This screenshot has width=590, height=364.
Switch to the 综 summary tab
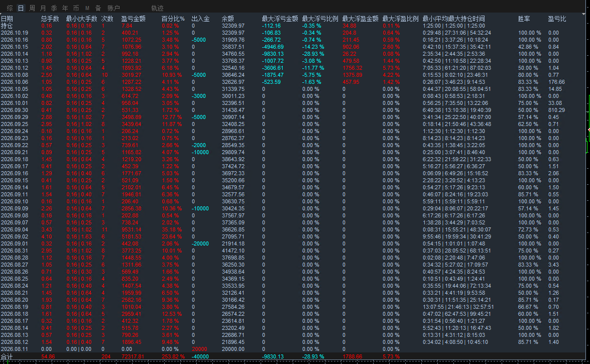[x=10, y=8]
